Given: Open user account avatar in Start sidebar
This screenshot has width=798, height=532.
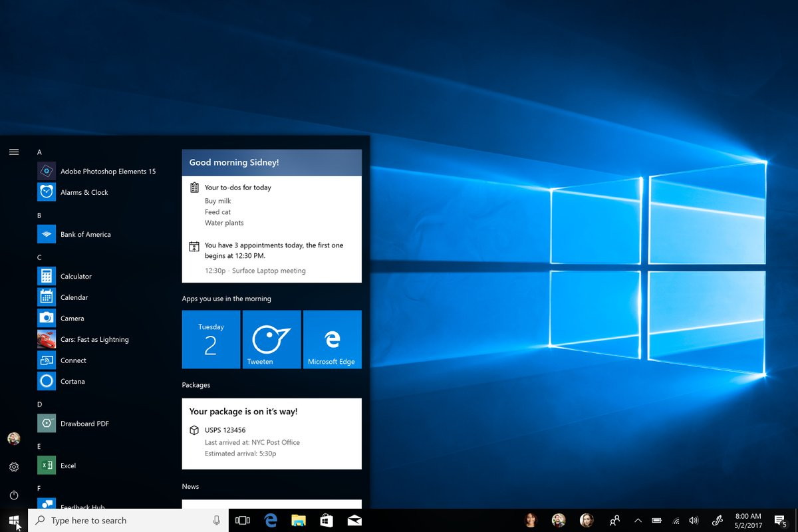Looking at the screenshot, I should point(14,439).
